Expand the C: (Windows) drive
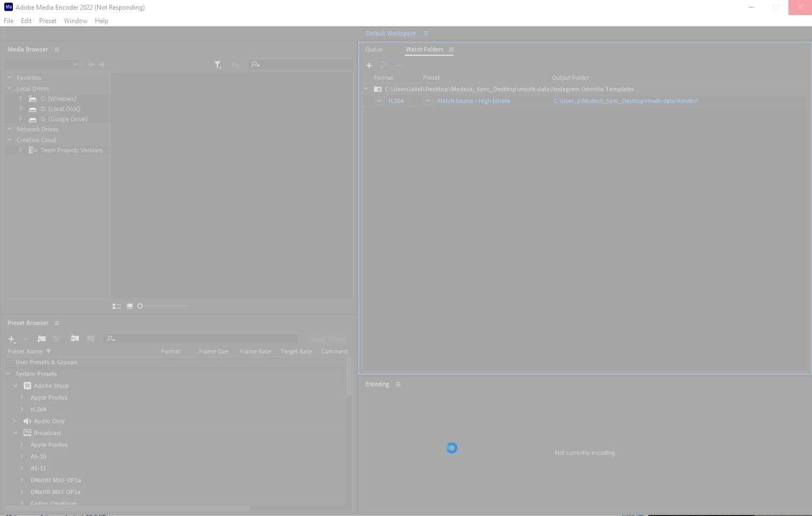The image size is (812, 516). click(x=21, y=99)
